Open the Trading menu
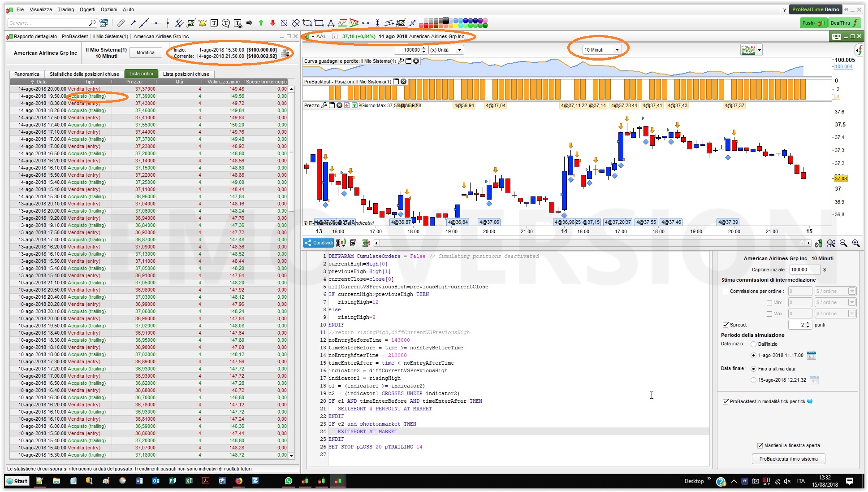Screen dimensions: 868x492 tap(65, 9)
